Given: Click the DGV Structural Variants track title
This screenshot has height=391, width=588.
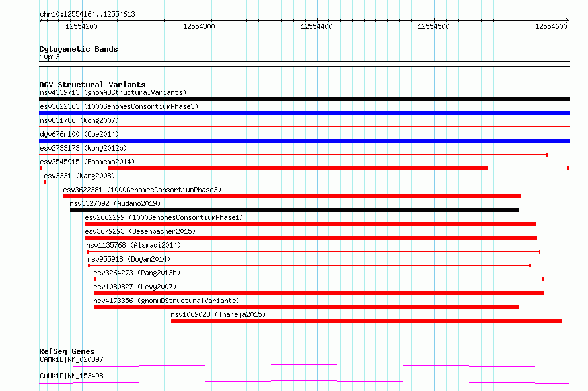Looking at the screenshot, I should [x=92, y=85].
